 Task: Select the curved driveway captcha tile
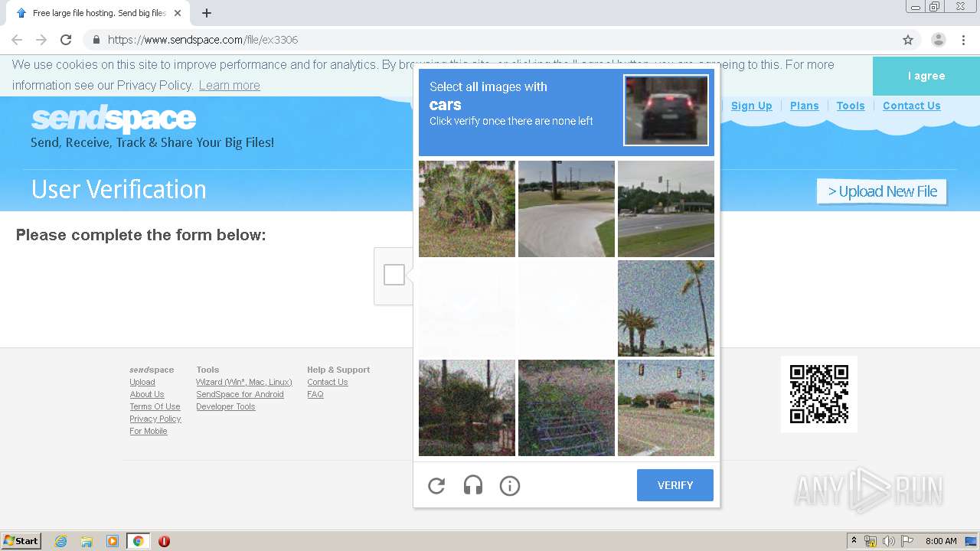coord(567,209)
